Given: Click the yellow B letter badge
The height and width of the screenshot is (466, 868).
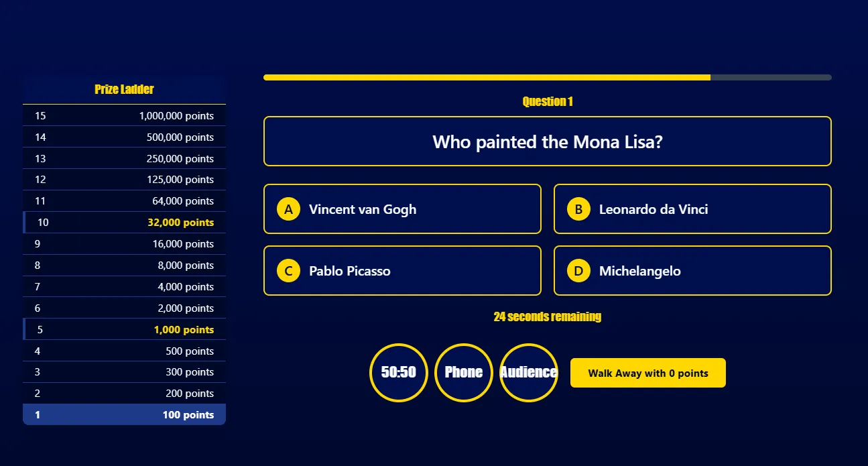Looking at the screenshot, I should [578, 209].
